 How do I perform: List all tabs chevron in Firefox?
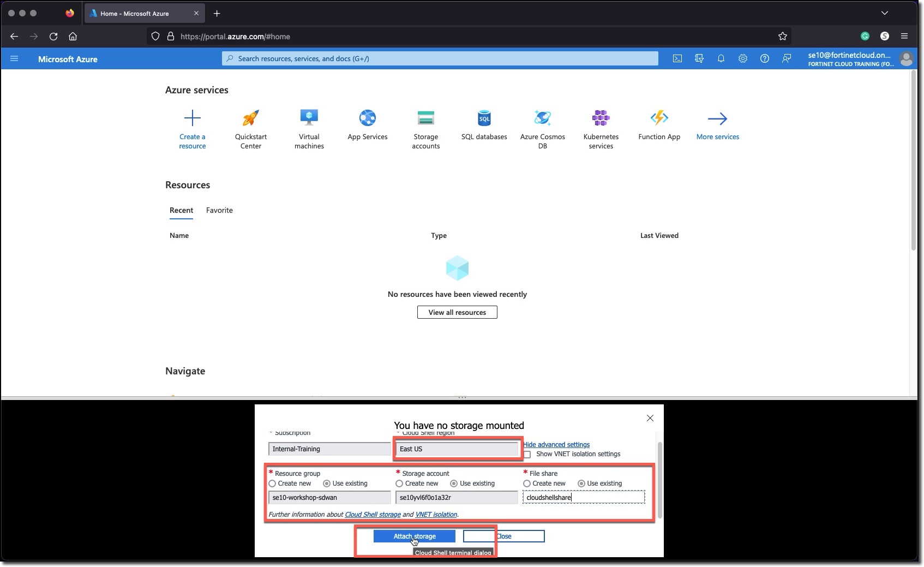point(885,13)
